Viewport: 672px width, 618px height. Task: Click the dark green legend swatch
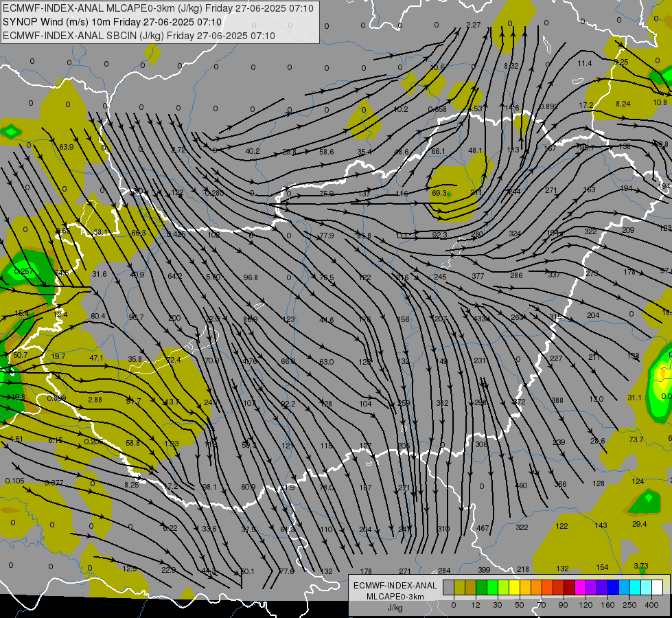[x=481, y=588]
